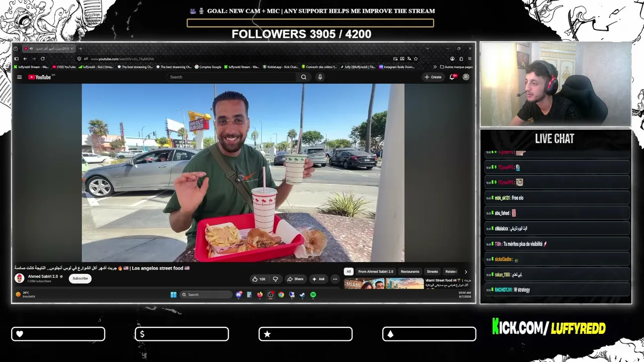The image size is (644, 362).
Task: Go back with the browser back arrow
Action: [25, 59]
